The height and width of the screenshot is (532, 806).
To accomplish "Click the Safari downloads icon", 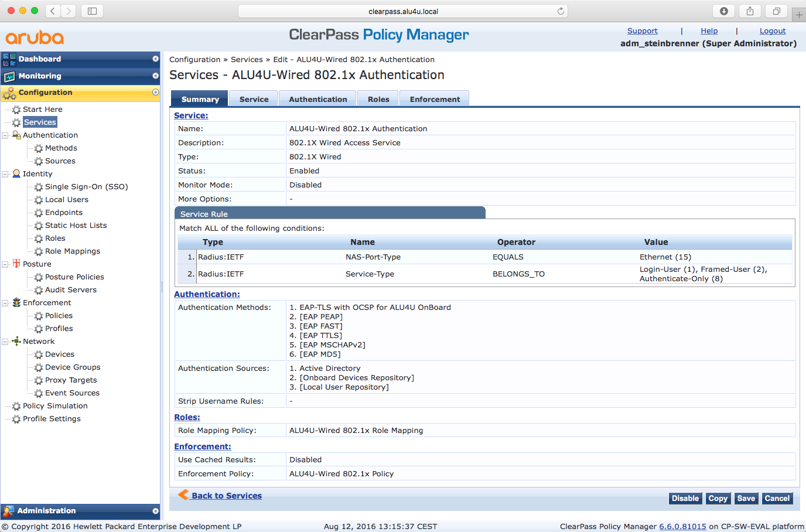I will coord(724,11).
